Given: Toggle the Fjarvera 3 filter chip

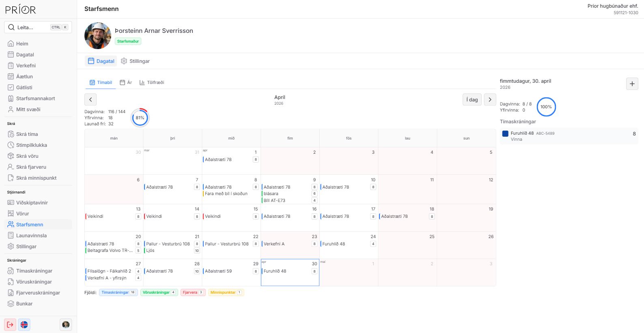Looking at the screenshot, I should click(x=193, y=292).
